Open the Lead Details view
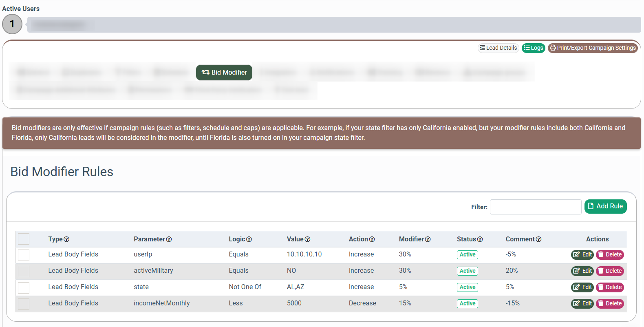 498,48
